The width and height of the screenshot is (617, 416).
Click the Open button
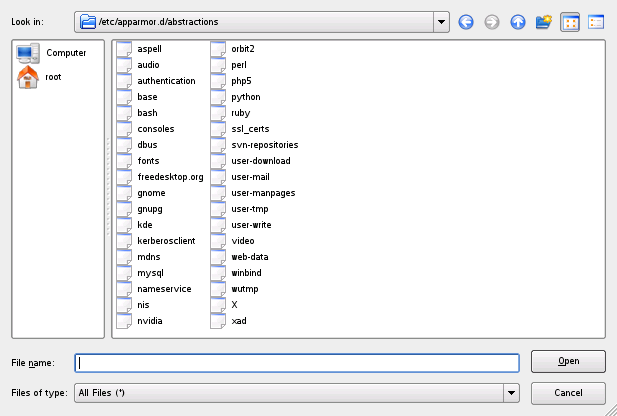[x=568, y=361]
